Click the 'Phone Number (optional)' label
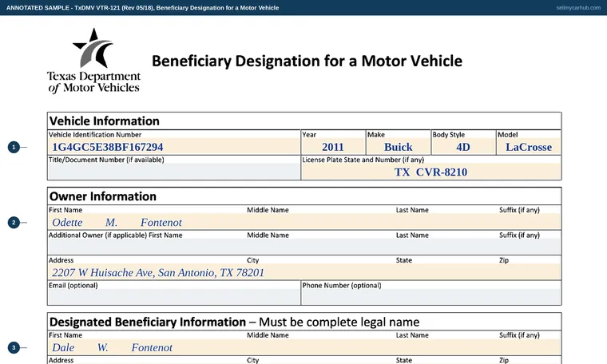The image size is (607, 364). tap(342, 286)
